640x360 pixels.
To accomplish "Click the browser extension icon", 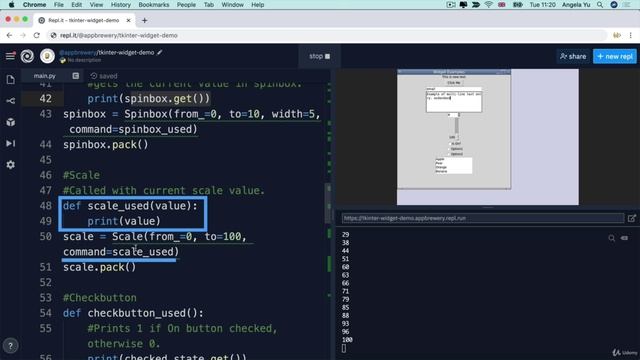I will coord(617,36).
